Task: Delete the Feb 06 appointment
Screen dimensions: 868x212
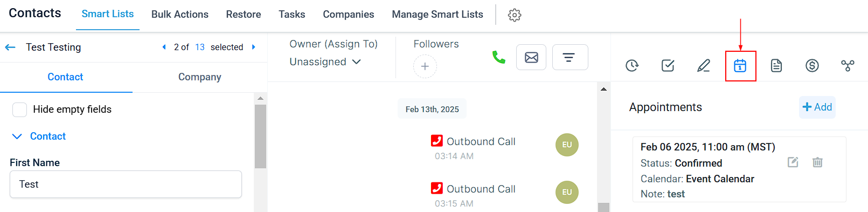Action: [817, 162]
